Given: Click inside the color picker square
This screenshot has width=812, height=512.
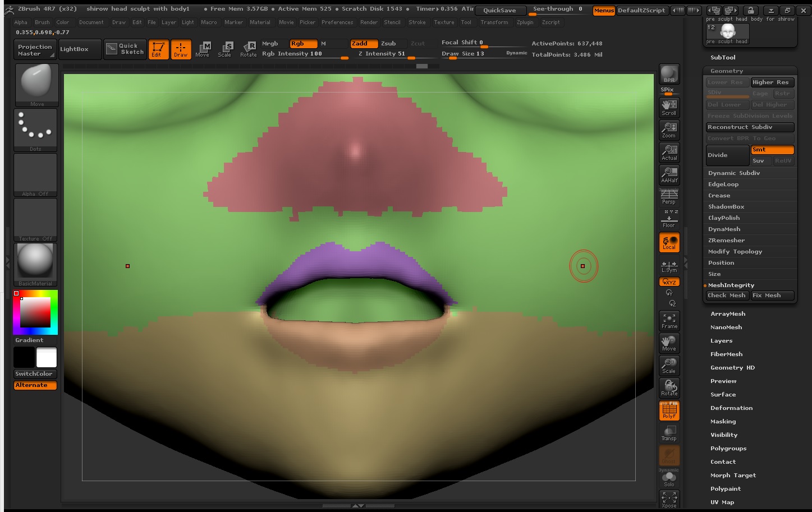Looking at the screenshot, I should pos(35,312).
